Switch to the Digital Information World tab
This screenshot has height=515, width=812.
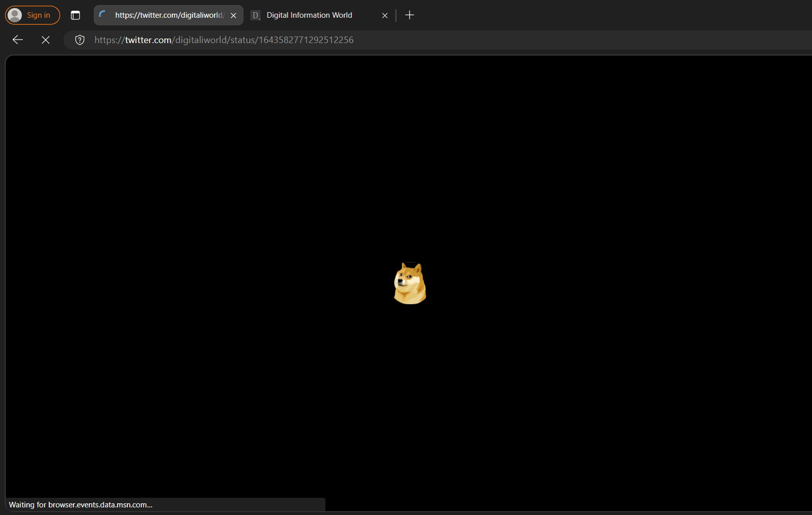[319, 15]
